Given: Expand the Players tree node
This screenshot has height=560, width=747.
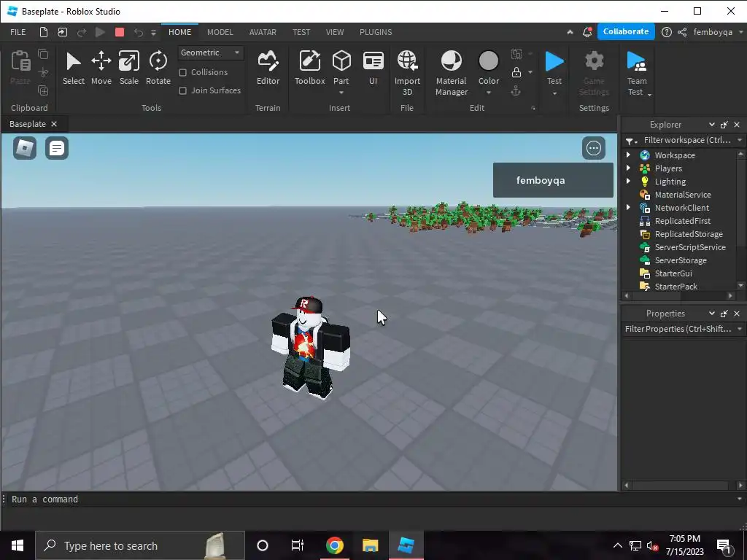Looking at the screenshot, I should (x=628, y=168).
